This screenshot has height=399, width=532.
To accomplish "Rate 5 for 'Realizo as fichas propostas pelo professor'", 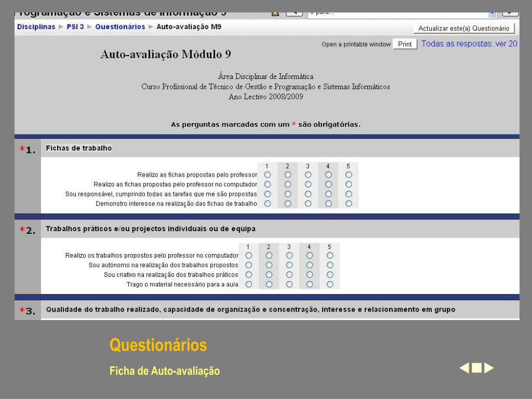I will pyautogui.click(x=349, y=175).
